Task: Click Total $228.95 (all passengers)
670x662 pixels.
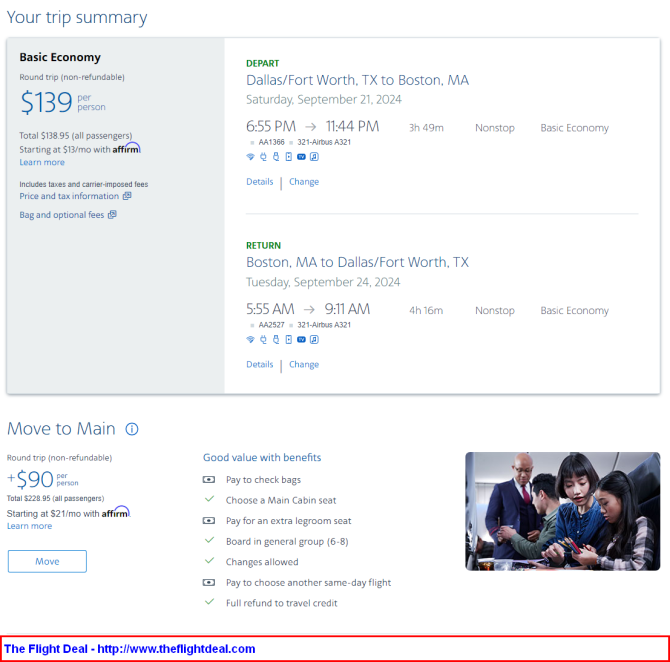Action: pos(56,498)
